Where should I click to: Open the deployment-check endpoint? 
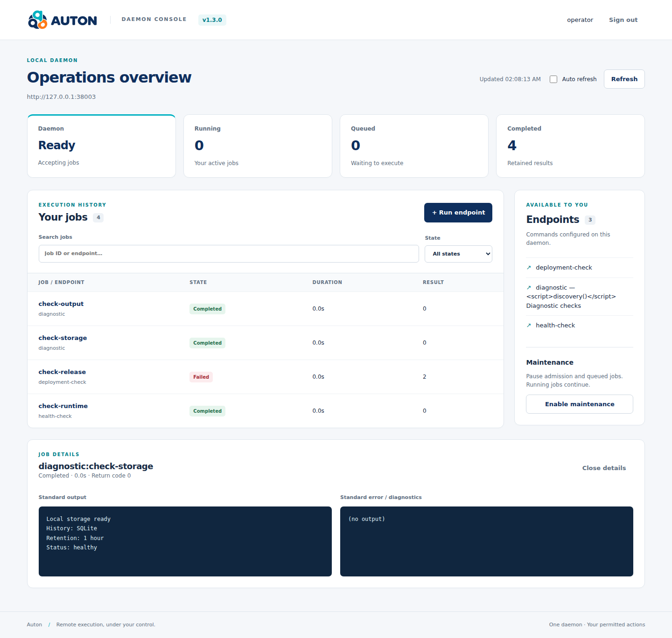[x=564, y=268]
